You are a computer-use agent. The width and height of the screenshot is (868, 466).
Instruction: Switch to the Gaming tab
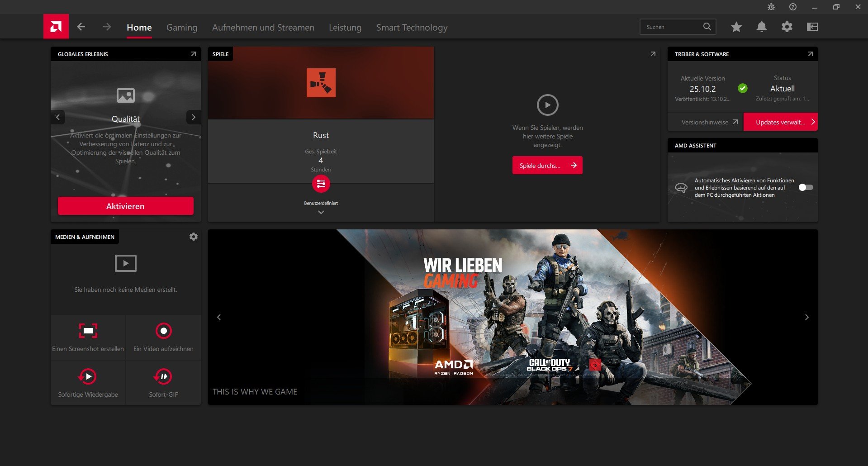click(182, 28)
